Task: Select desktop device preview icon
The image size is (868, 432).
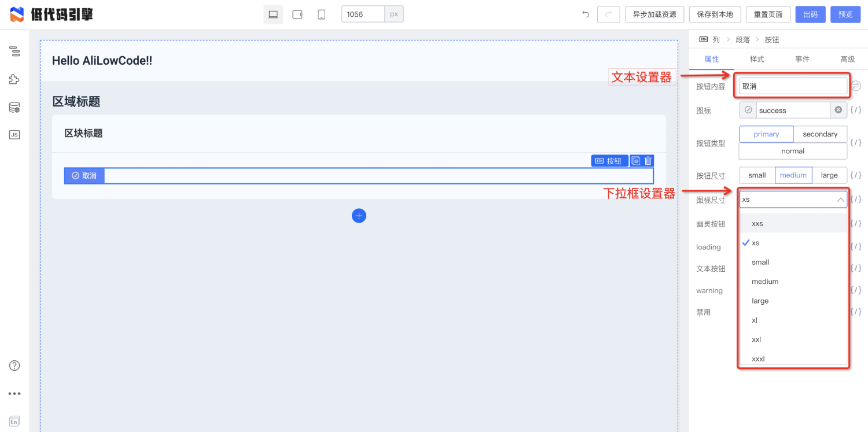Action: (x=273, y=14)
